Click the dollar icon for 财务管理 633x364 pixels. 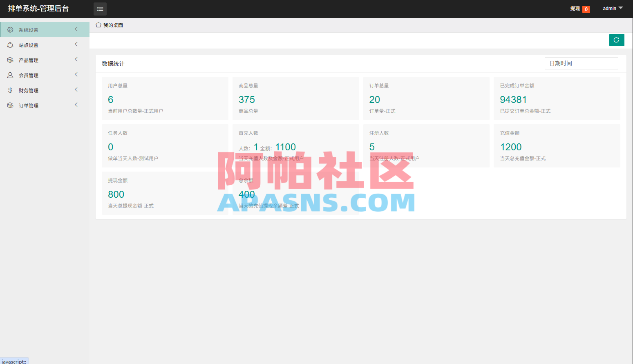tap(10, 90)
